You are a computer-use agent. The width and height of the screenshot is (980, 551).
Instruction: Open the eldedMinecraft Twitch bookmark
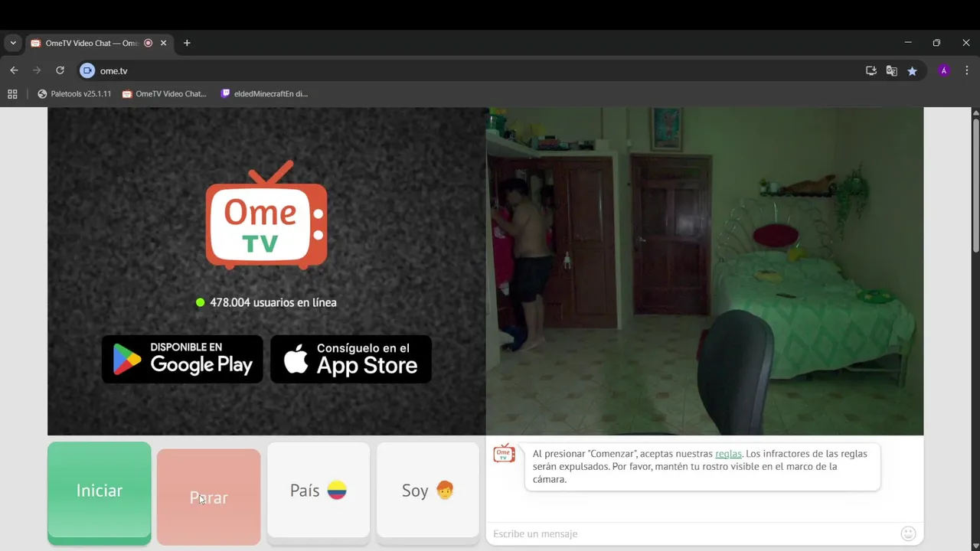[x=264, y=94]
